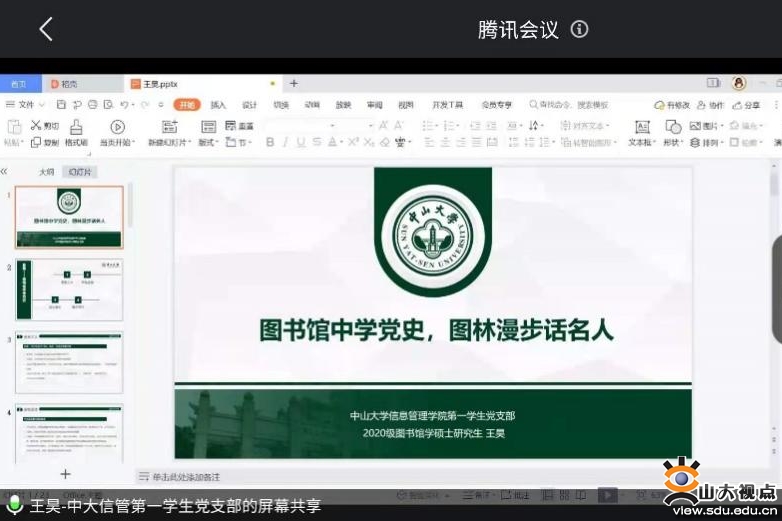Open the font color dropdown arrow
This screenshot has width=782, height=521.
coord(342,143)
